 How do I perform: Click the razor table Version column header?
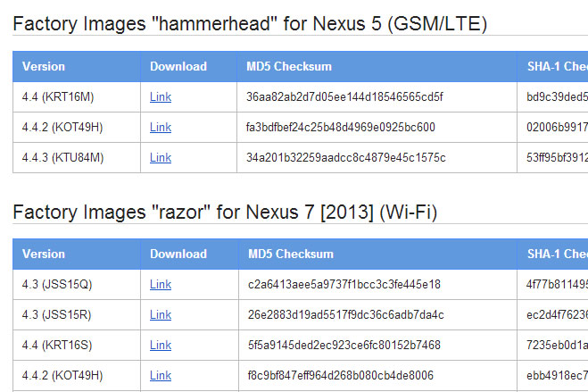point(44,254)
